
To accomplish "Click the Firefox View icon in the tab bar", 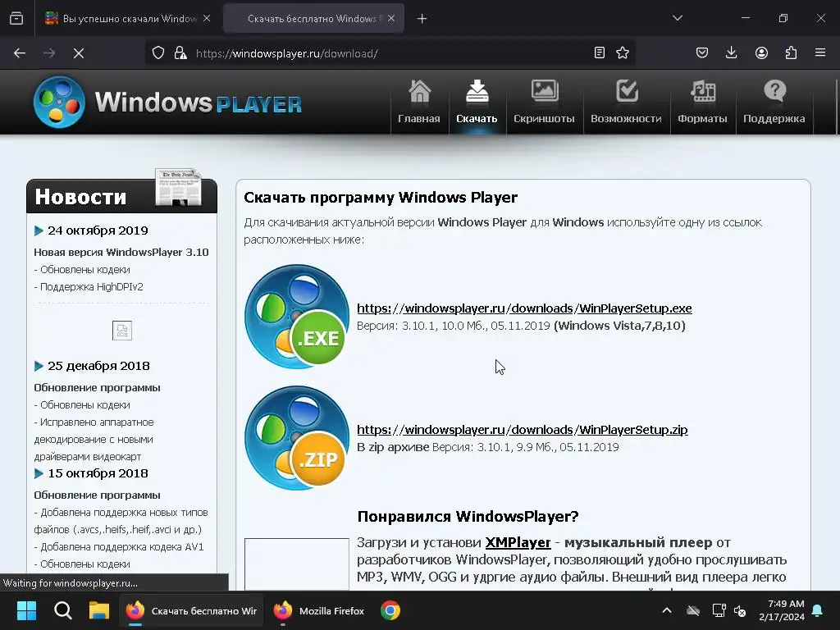I will 16,18.
